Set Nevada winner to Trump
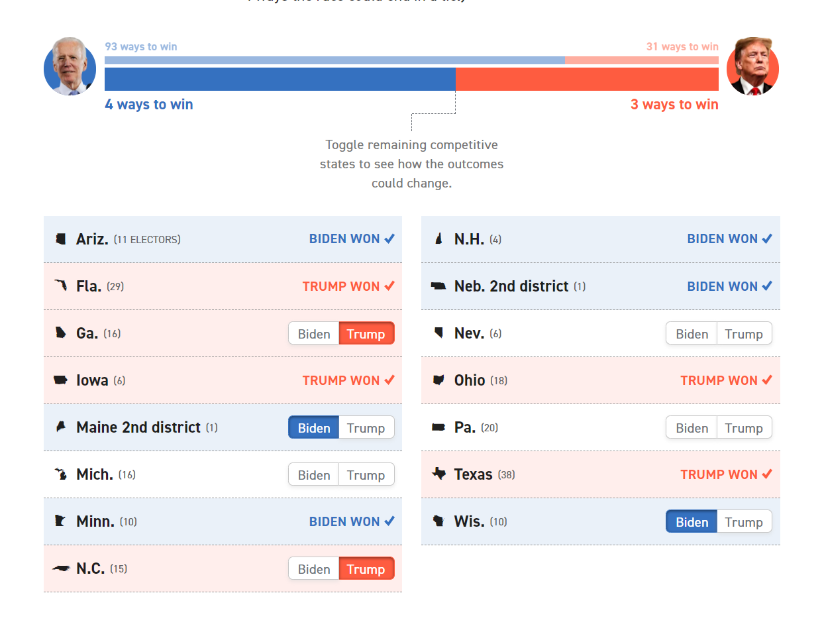This screenshot has width=824, height=644. click(743, 334)
